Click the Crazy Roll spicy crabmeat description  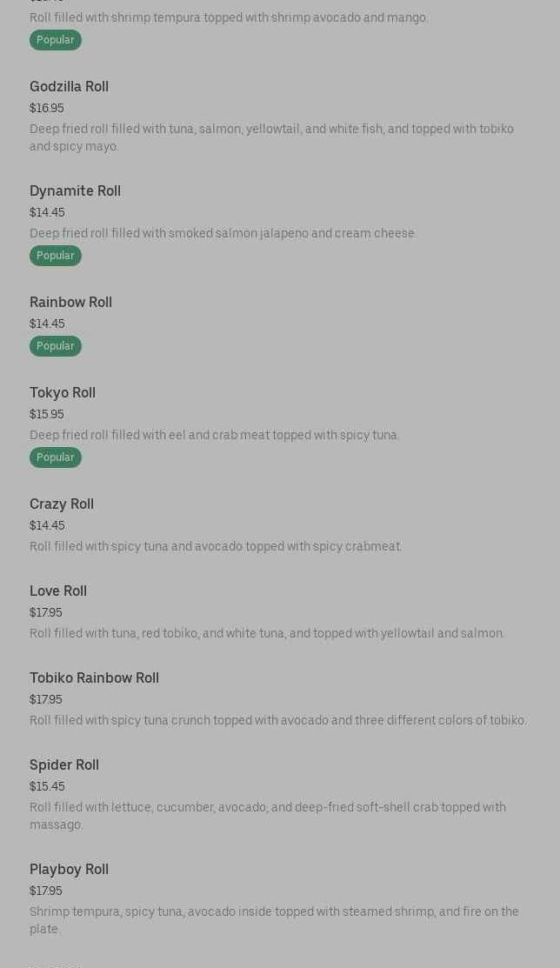(x=216, y=546)
